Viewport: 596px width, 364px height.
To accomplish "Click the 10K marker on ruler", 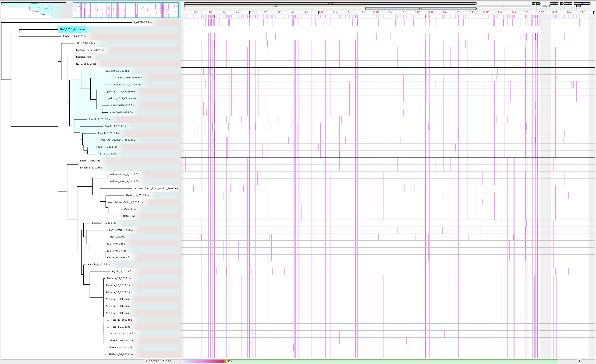I will pyautogui.click(x=321, y=12).
